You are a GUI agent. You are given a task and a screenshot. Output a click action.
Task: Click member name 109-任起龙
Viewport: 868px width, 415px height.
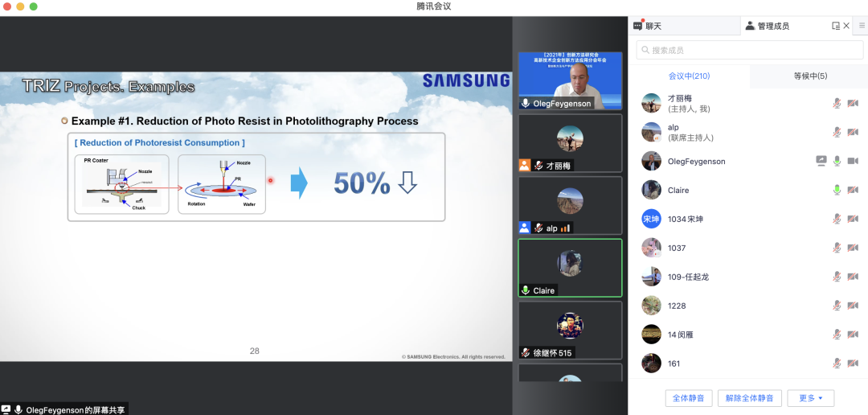click(x=688, y=277)
